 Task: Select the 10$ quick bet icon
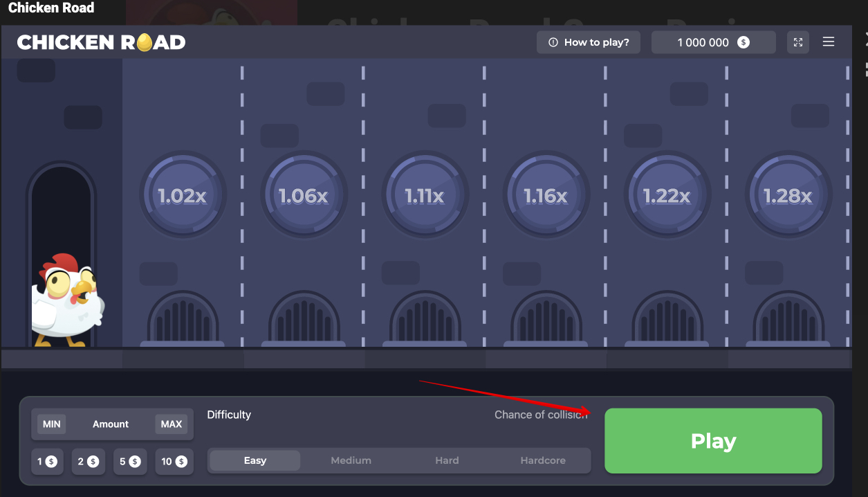tap(174, 462)
